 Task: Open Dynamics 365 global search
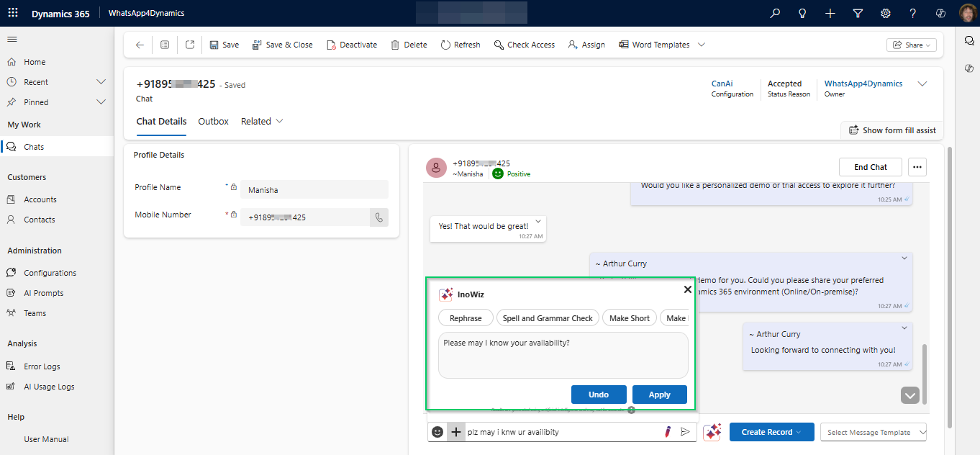774,13
